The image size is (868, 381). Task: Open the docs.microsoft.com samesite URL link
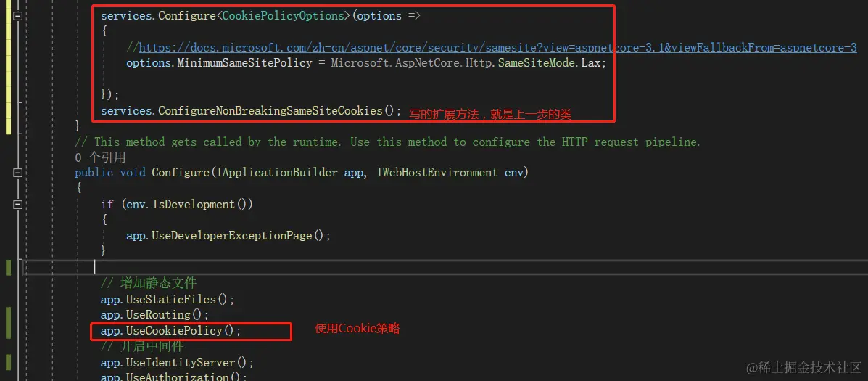[x=497, y=48]
